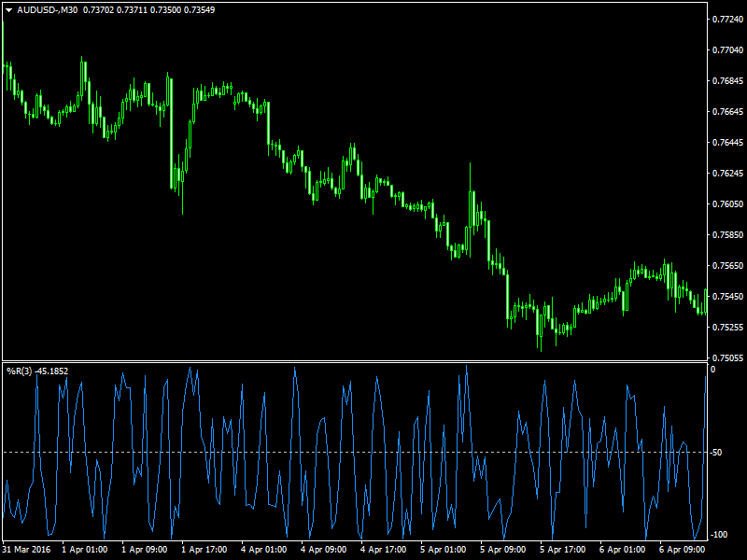
Task: Click the 1 Apr 01:00 time label
Action: [85, 550]
